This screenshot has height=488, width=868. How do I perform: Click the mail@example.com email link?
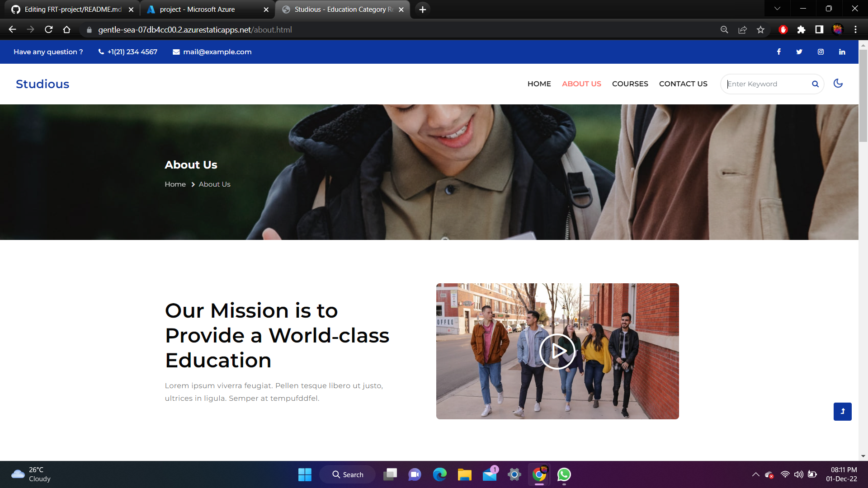pyautogui.click(x=217, y=52)
